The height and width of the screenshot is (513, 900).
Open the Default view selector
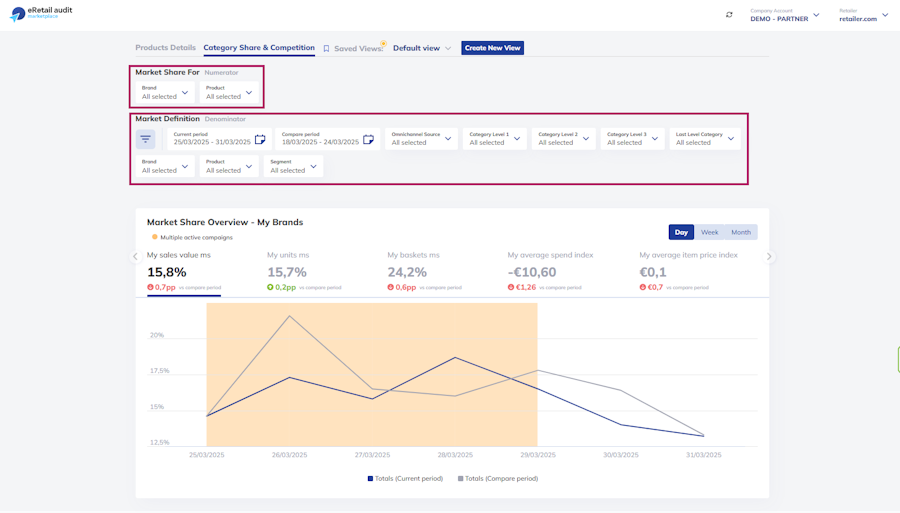tap(422, 48)
